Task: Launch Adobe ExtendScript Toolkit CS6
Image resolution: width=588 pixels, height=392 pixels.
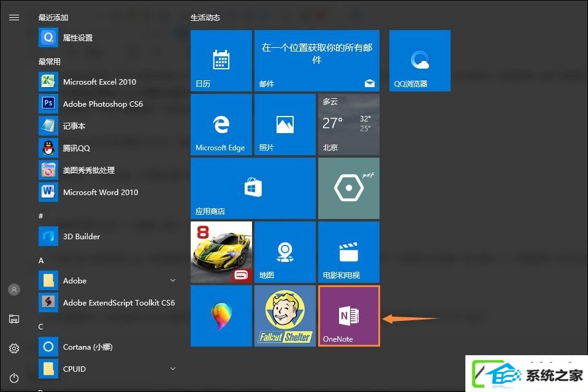Action: pos(107,302)
